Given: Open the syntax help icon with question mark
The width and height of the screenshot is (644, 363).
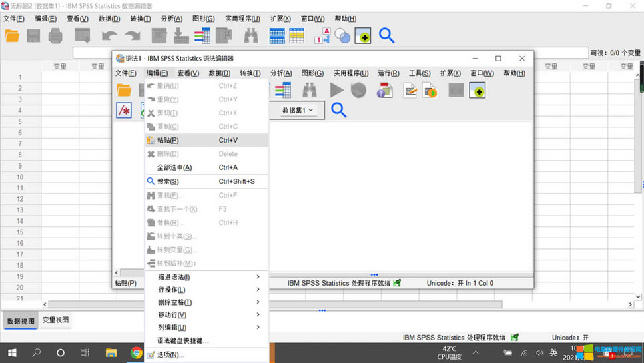Looking at the screenshot, I should pyautogui.click(x=385, y=90).
